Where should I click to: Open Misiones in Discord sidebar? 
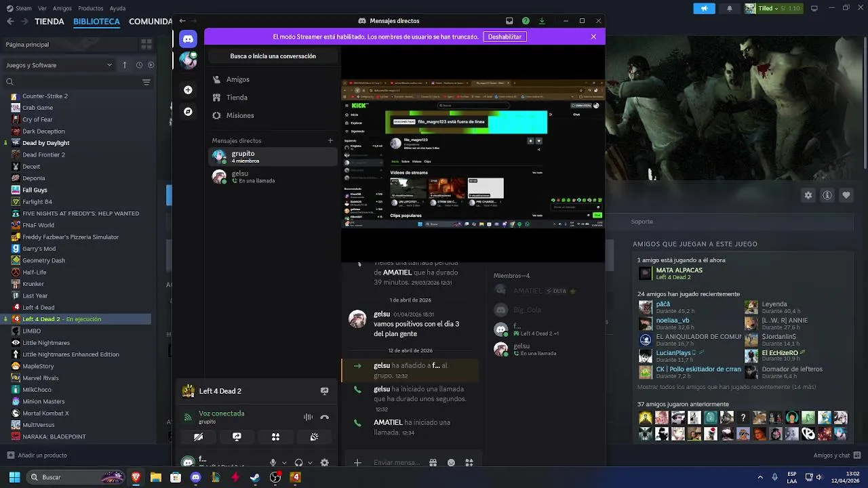coord(273,115)
